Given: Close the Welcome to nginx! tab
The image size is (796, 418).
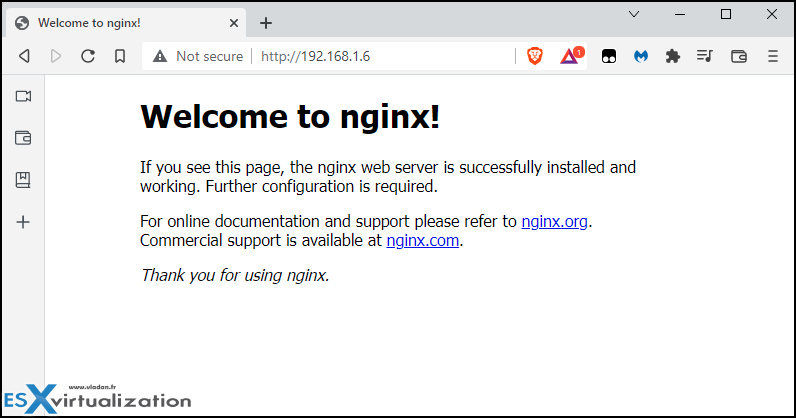Looking at the screenshot, I should pyautogui.click(x=234, y=23).
